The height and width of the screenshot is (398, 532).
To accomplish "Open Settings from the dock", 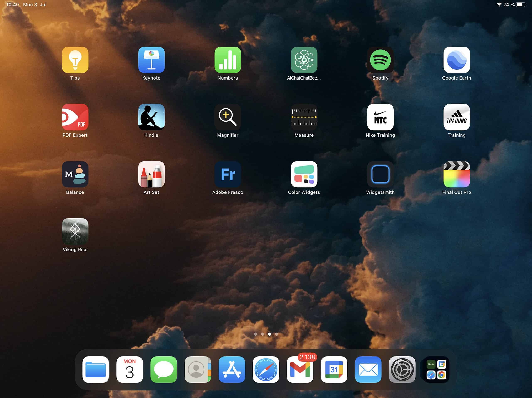I will coord(402,369).
